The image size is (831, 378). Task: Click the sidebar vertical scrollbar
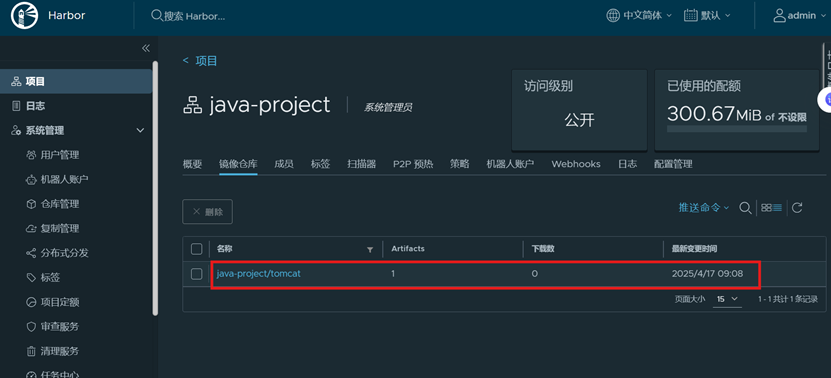tap(155, 188)
